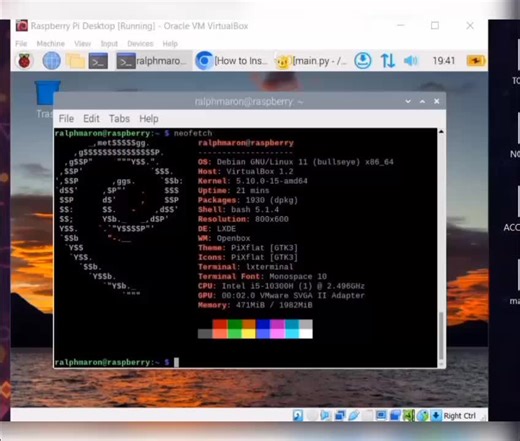520x441 pixels.
Task: Click the VirtualBox shared folders status icon
Action: (x=368, y=415)
